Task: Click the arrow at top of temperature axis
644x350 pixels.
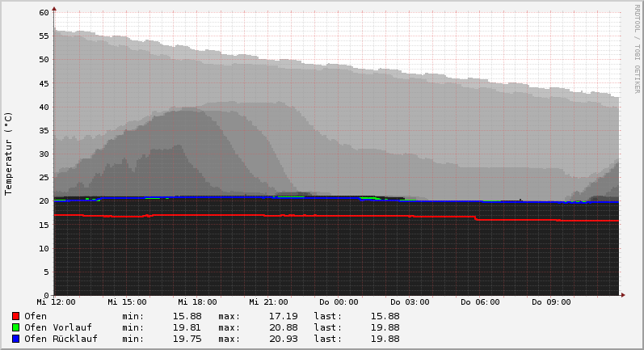Action: 54,9
